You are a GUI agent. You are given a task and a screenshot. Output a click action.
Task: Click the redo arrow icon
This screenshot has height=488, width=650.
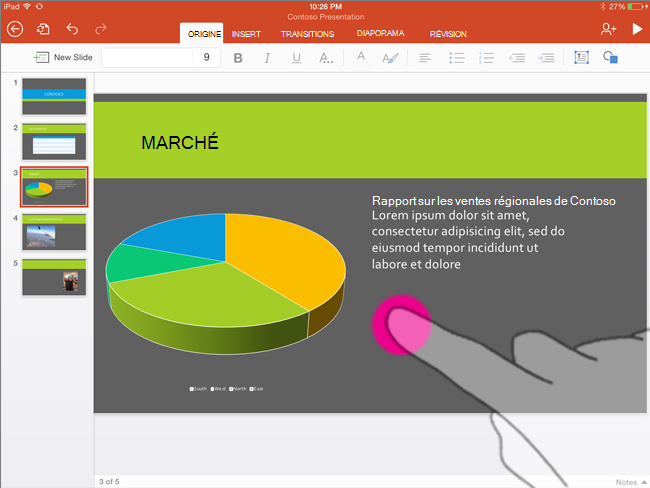click(x=101, y=29)
